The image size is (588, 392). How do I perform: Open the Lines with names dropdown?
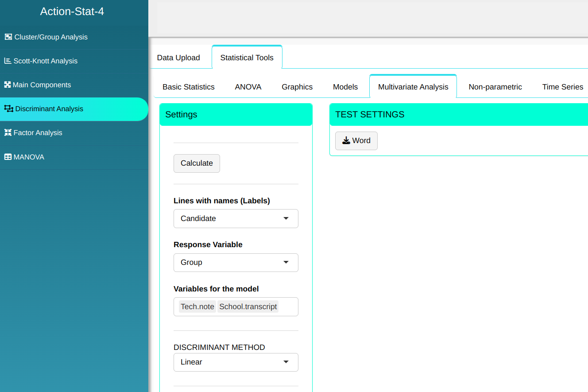pyautogui.click(x=236, y=218)
